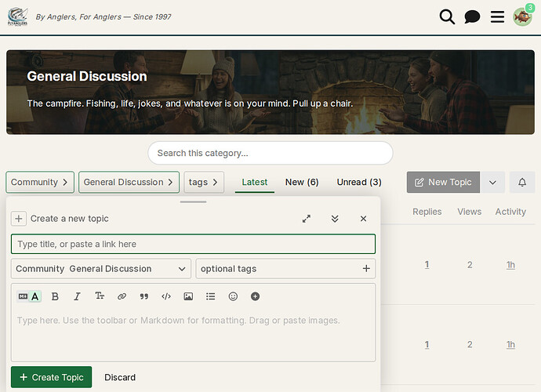Image resolution: width=541 pixels, height=392 pixels.
Task: Upload an image using the picture icon
Action: coord(188,296)
